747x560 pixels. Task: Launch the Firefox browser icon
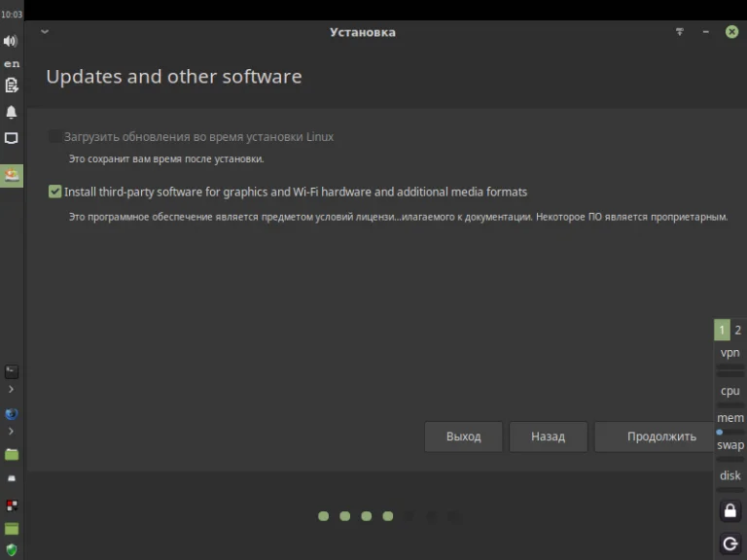point(11,414)
